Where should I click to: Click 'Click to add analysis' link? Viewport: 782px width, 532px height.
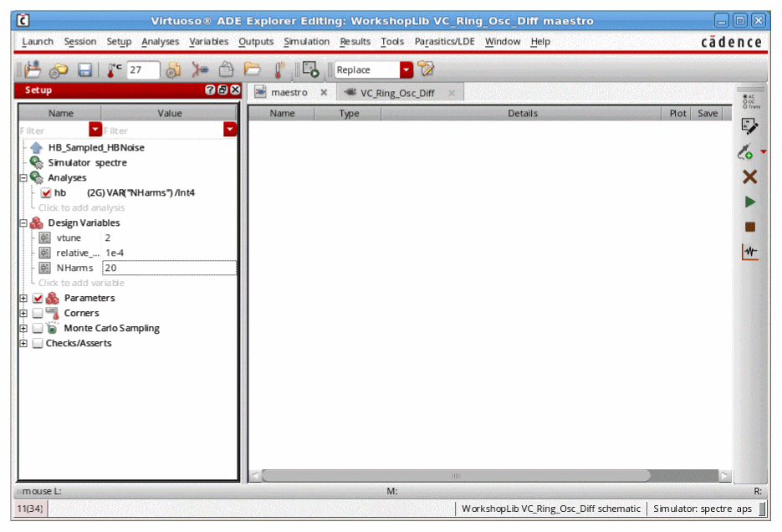pyautogui.click(x=81, y=208)
